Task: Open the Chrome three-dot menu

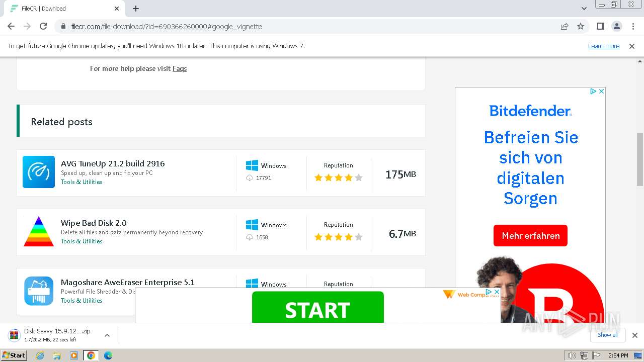Action: (632, 26)
